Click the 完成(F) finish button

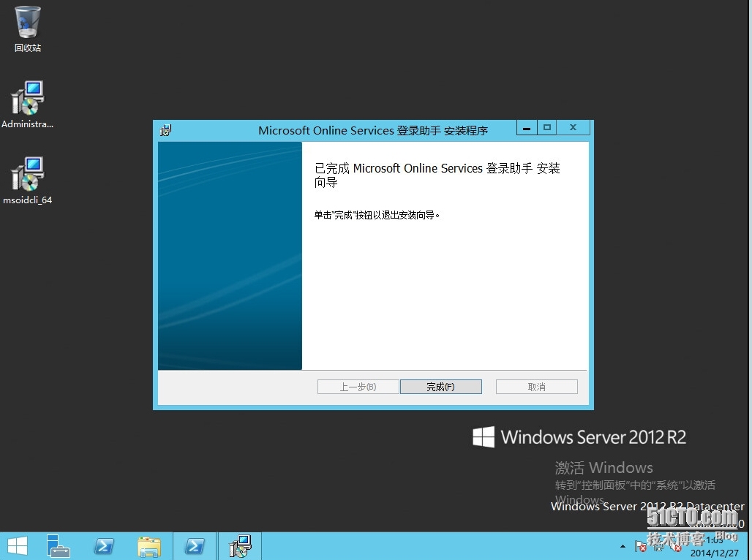click(x=441, y=387)
